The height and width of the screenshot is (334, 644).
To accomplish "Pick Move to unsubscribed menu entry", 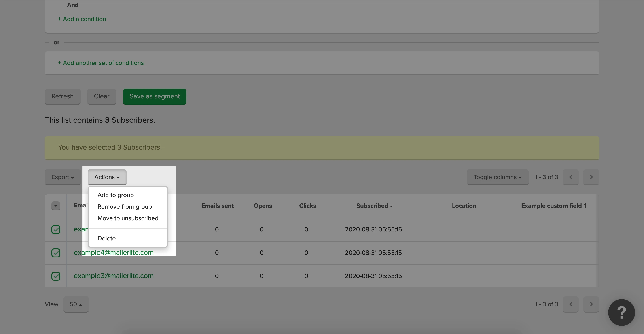I will click(x=128, y=218).
